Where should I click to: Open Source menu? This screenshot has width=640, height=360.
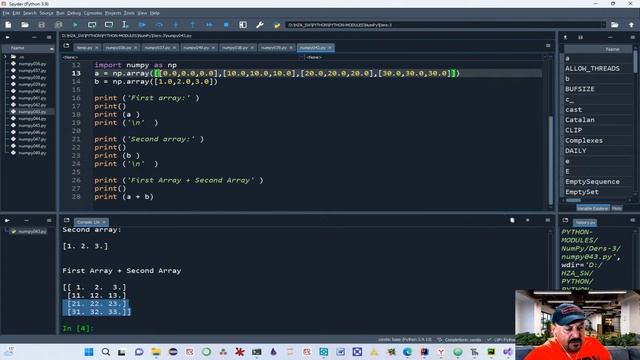click(x=46, y=13)
